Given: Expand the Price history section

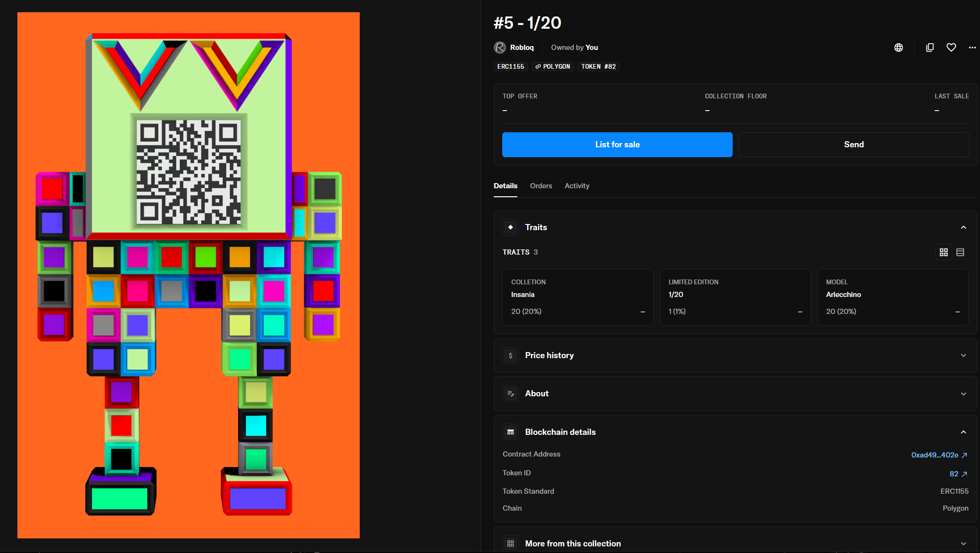Looking at the screenshot, I should click(963, 355).
